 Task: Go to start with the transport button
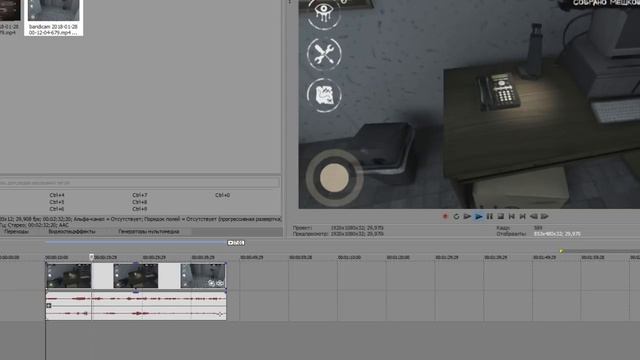click(511, 216)
